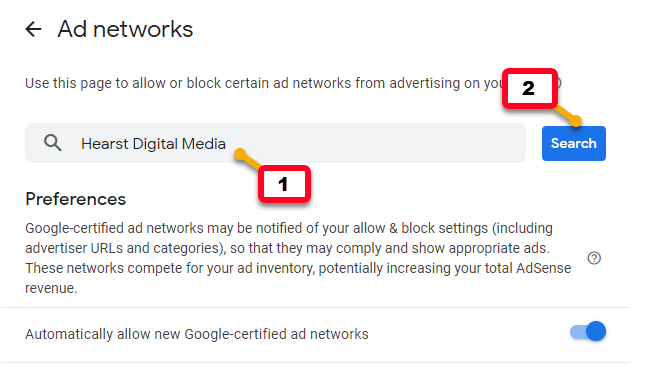Click the intro text about blocking ad networks
649x379 pixels.
click(x=265, y=83)
